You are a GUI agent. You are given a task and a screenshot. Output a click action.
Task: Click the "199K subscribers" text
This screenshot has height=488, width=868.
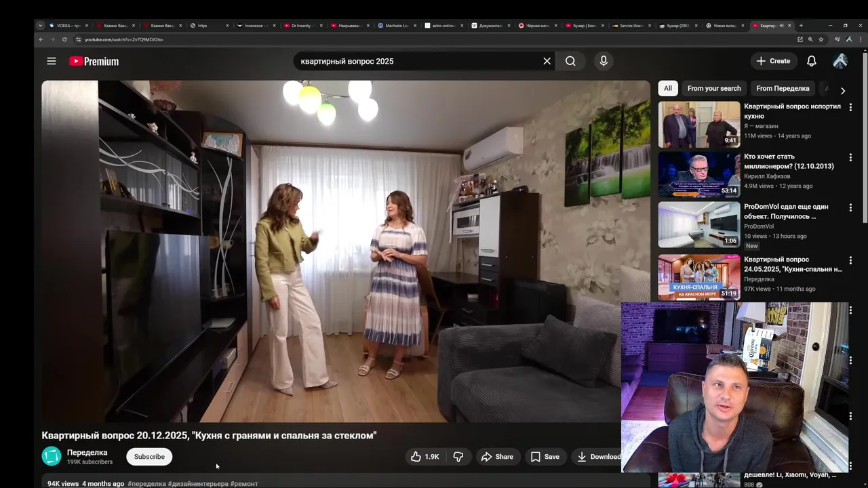[x=90, y=462]
